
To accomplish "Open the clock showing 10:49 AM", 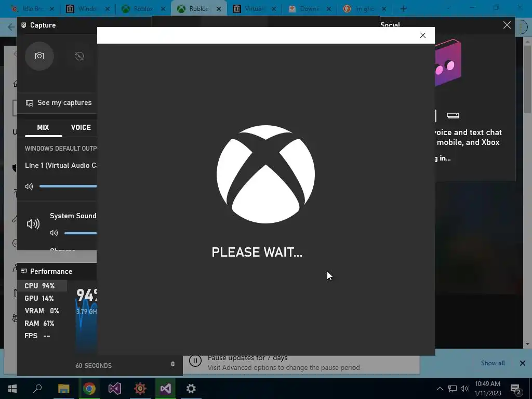I will (487, 389).
